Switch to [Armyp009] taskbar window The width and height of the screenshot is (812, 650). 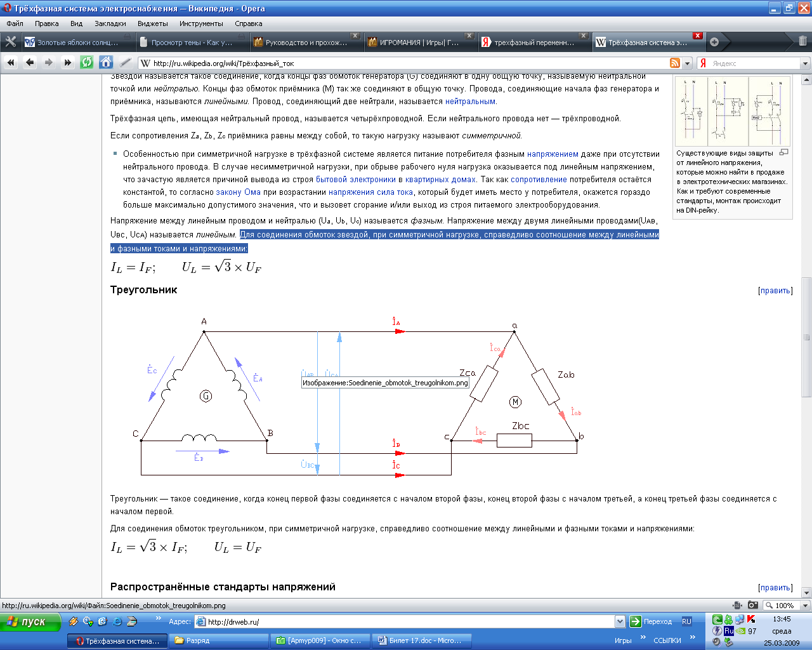point(319,640)
